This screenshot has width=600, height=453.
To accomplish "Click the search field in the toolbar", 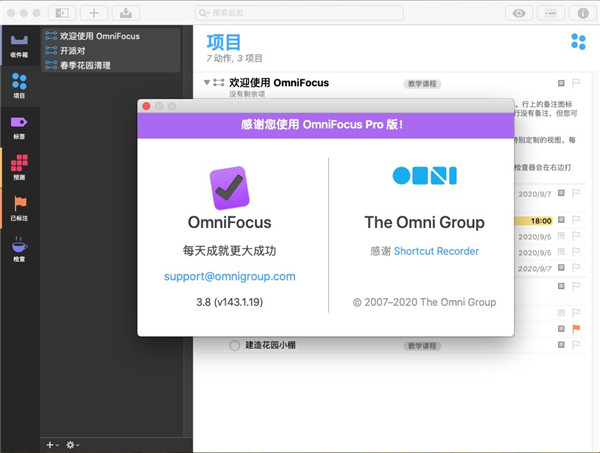I will click(x=299, y=13).
